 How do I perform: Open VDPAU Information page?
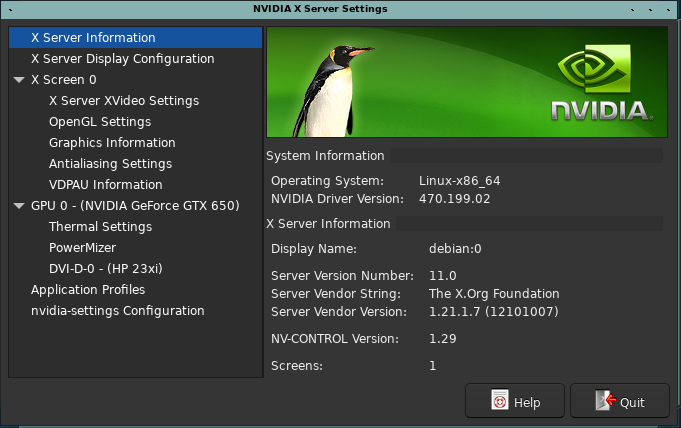(106, 185)
